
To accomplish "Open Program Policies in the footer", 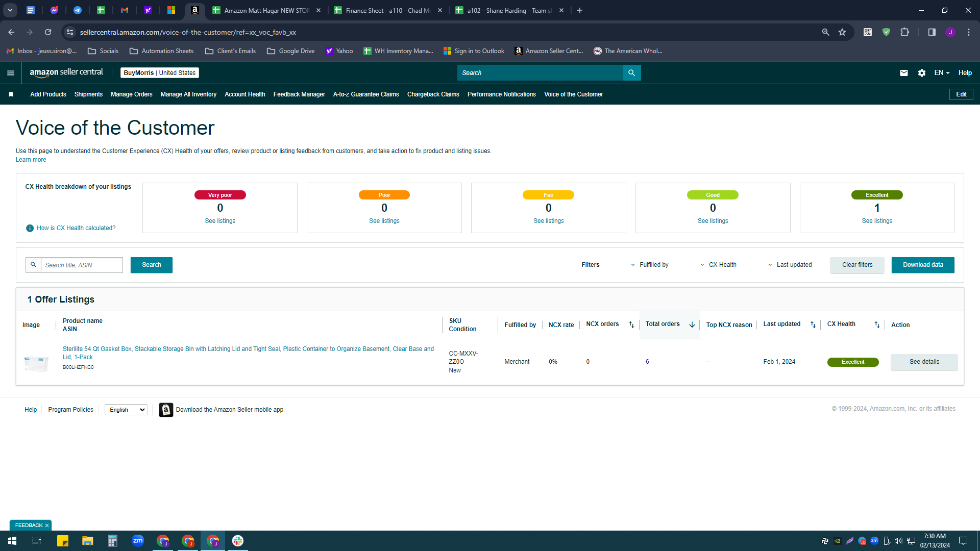I will [x=71, y=410].
